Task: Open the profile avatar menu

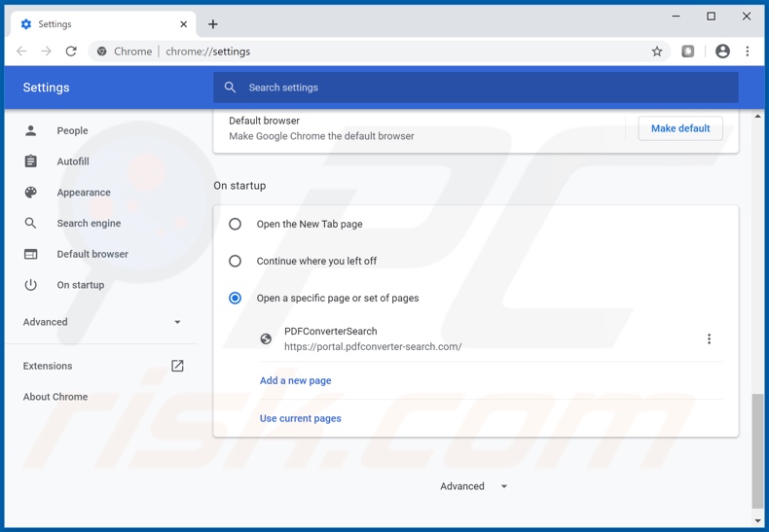Action: click(722, 51)
